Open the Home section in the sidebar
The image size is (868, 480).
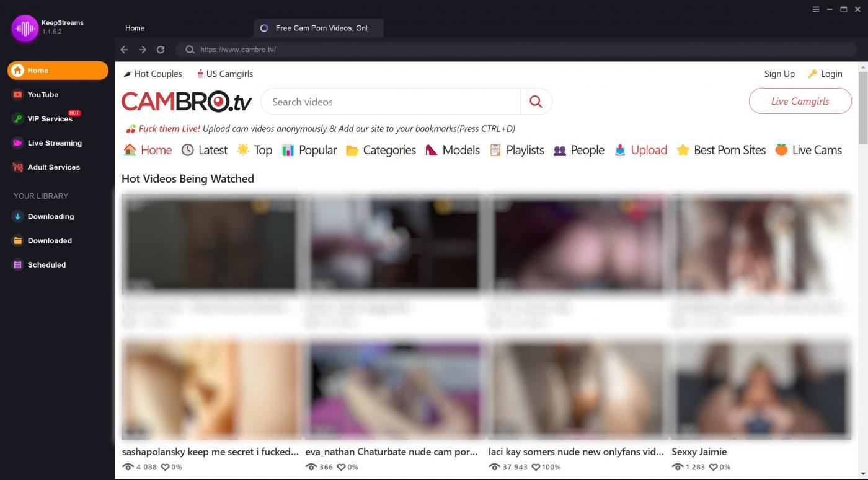(58, 71)
